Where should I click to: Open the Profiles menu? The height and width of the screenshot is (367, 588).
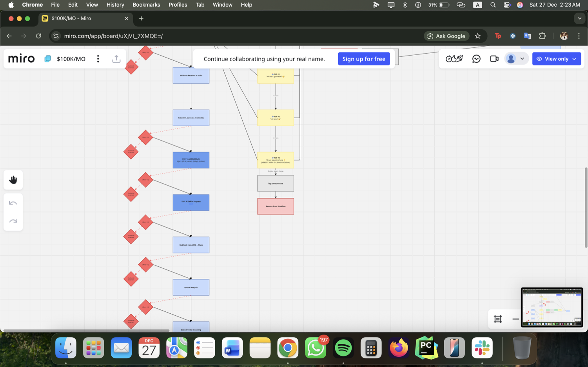(x=178, y=5)
